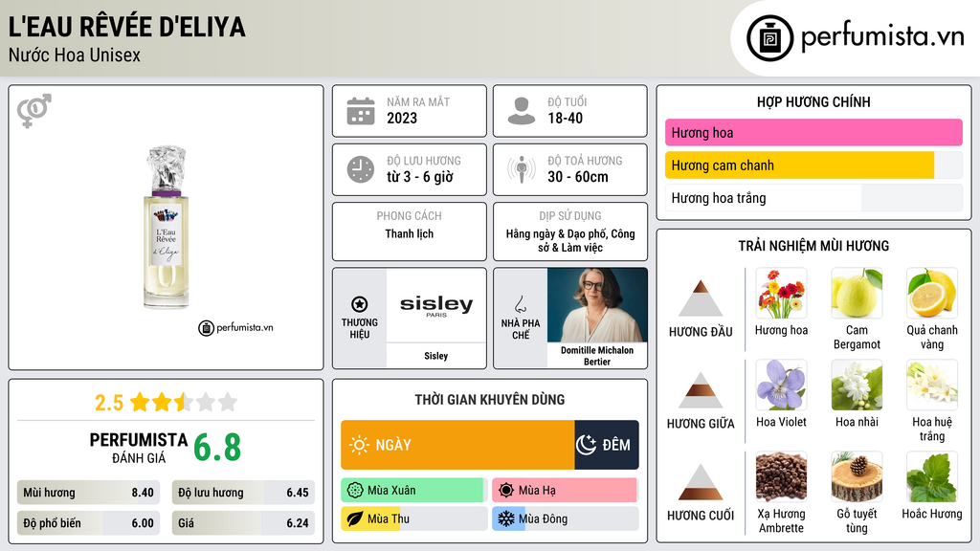Select the Hoa huệ trắng tuberose image
Screen dimensions: 980x551
click(932, 385)
